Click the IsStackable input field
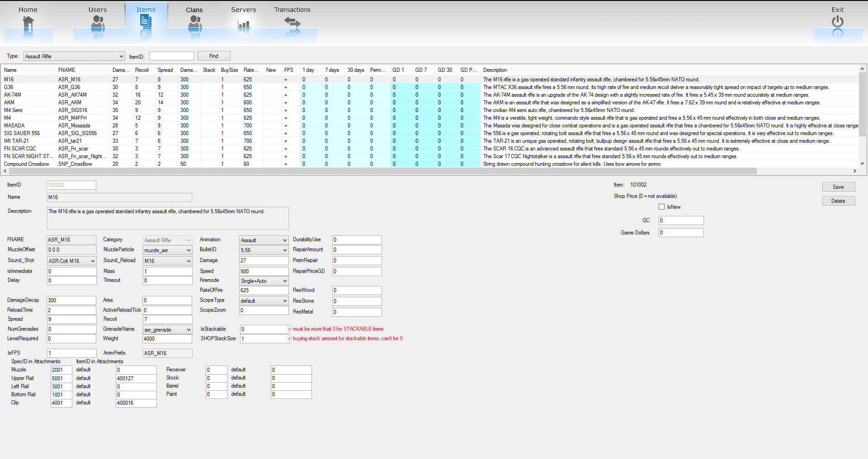 pos(264,329)
